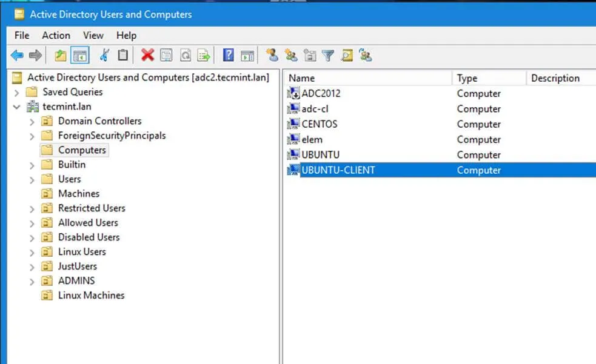Image resolution: width=596 pixels, height=364 pixels.
Task: Click the Back arrow in toolbar
Action: click(x=17, y=56)
